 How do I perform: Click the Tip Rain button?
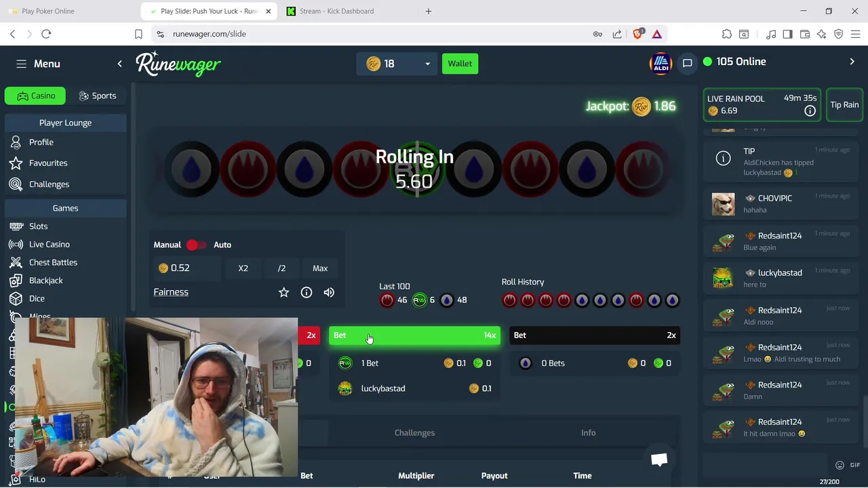[x=844, y=105]
